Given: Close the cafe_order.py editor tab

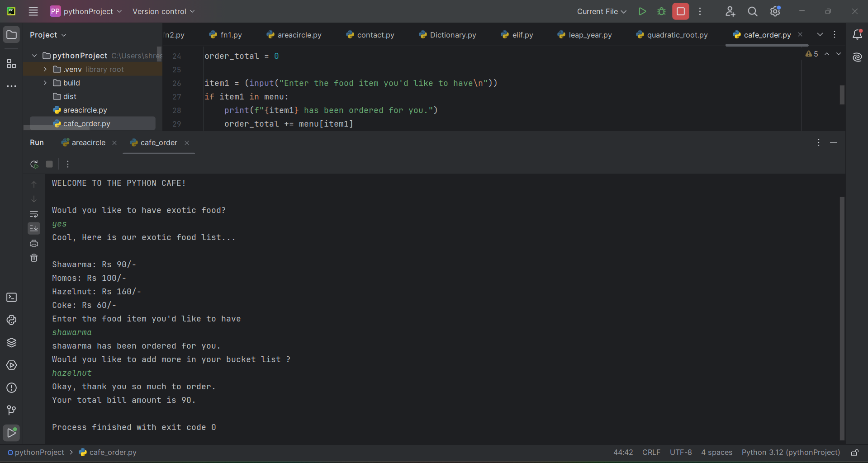Looking at the screenshot, I should click(800, 34).
